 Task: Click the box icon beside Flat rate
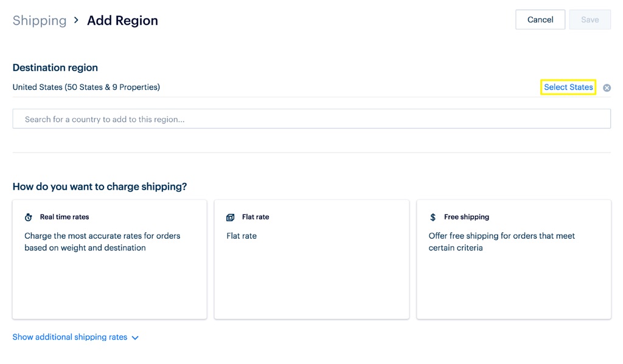[x=231, y=218]
